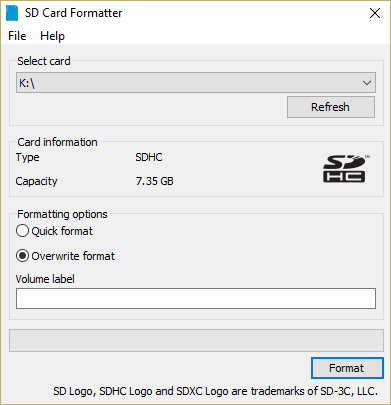The image size is (391, 405).
Task: Close the SD Card Formatter window
Action: (x=375, y=13)
